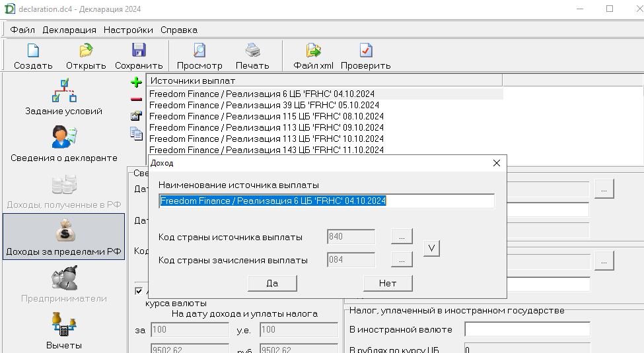Open Предприниматели section
The height and width of the screenshot is (353, 644).
coord(63,284)
